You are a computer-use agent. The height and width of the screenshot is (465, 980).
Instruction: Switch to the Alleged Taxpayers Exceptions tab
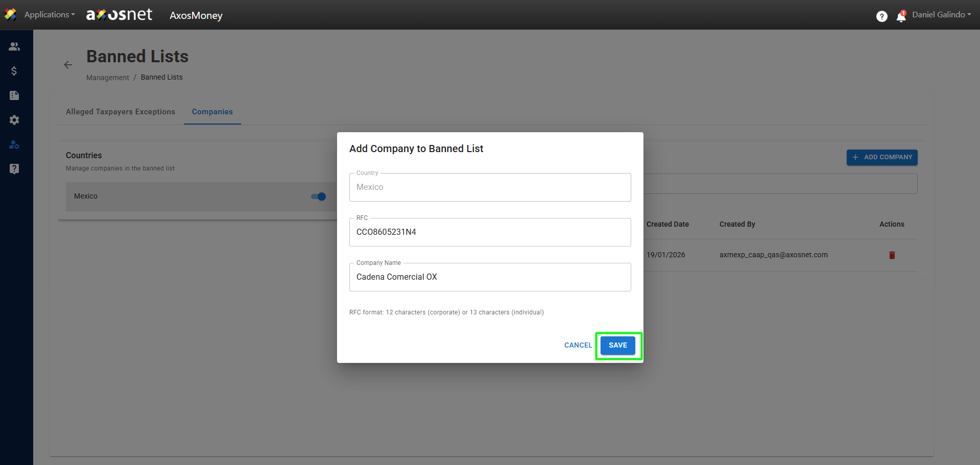pos(121,112)
